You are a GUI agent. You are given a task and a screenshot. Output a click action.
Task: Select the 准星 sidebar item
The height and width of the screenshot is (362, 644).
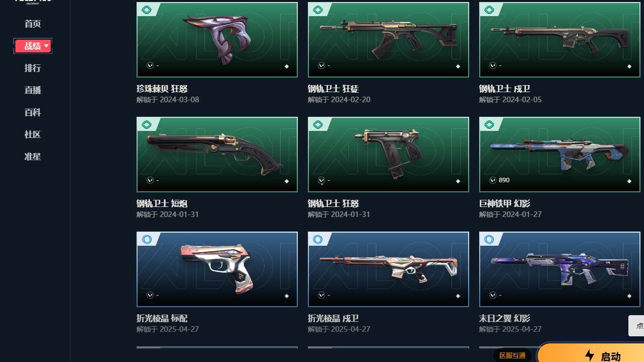(33, 157)
